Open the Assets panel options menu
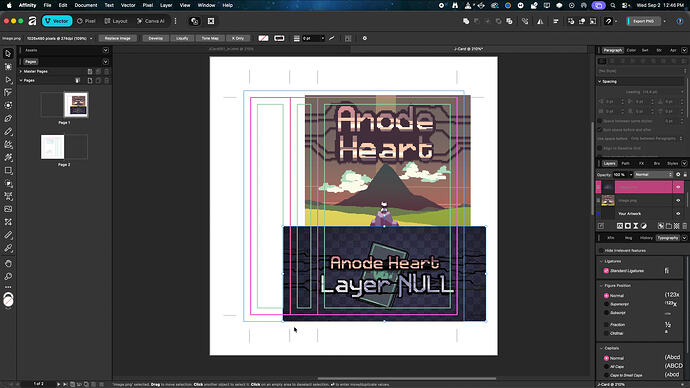690x388 pixels. coord(105,50)
